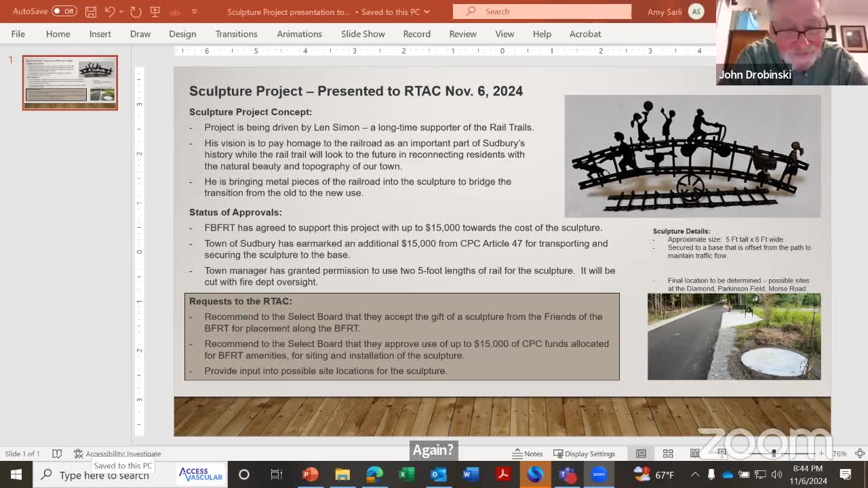Show hidden system tray icons chevron
The width and height of the screenshot is (868, 488).
[x=695, y=474]
